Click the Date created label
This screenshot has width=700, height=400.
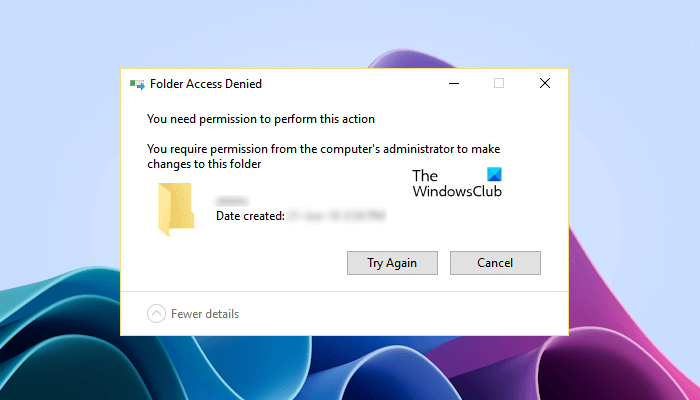click(x=250, y=216)
